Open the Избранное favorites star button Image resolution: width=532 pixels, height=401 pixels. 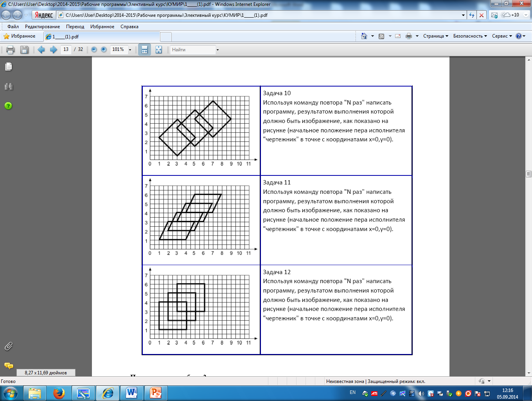click(20, 36)
